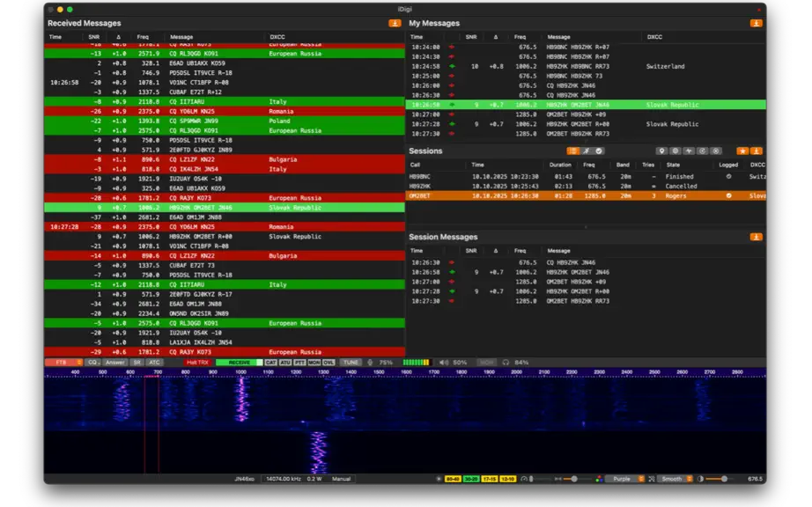This screenshot has width=812, height=507.
Task: Sort My Messages by DXCC column
Action: [x=654, y=37]
